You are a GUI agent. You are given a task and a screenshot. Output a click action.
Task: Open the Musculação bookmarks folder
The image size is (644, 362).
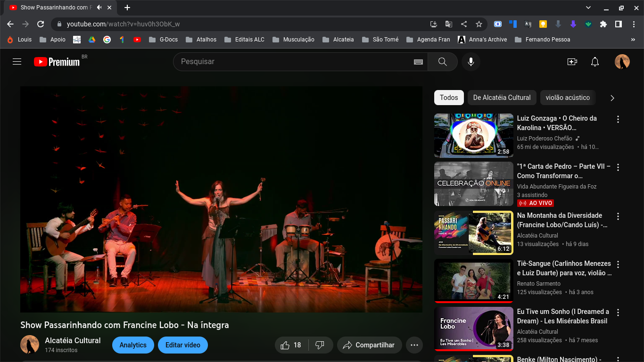pos(293,40)
